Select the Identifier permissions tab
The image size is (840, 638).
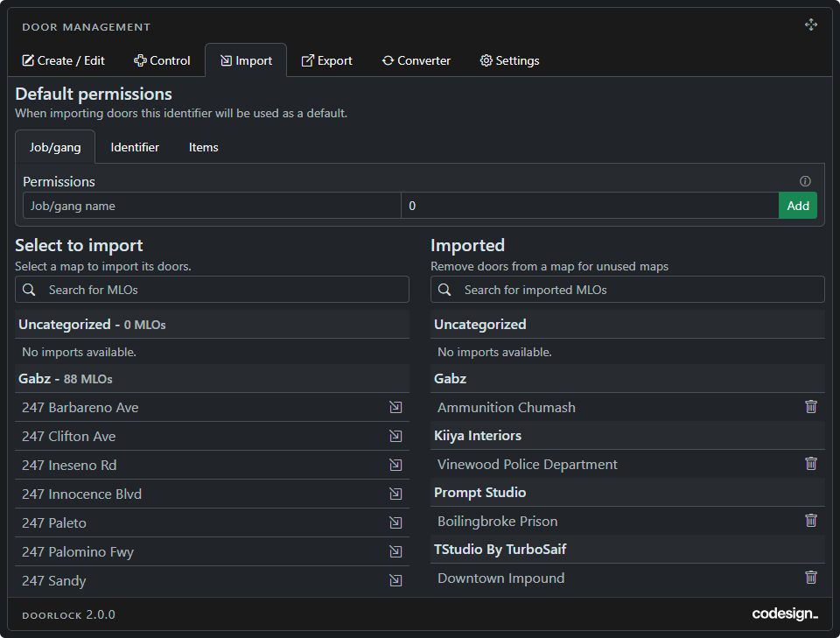point(135,147)
